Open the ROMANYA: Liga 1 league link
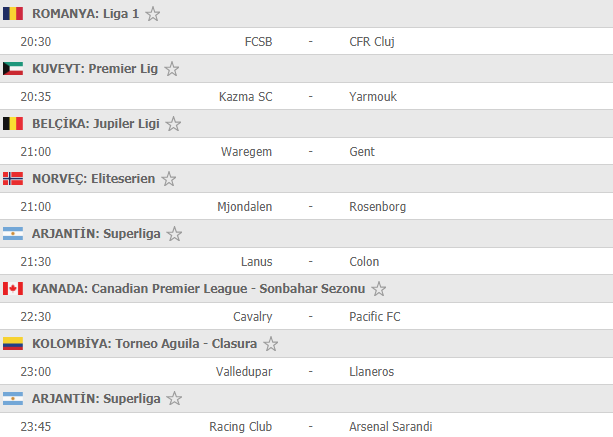Image resolution: width=613 pixels, height=437 pixels. pyautogui.click(x=85, y=14)
